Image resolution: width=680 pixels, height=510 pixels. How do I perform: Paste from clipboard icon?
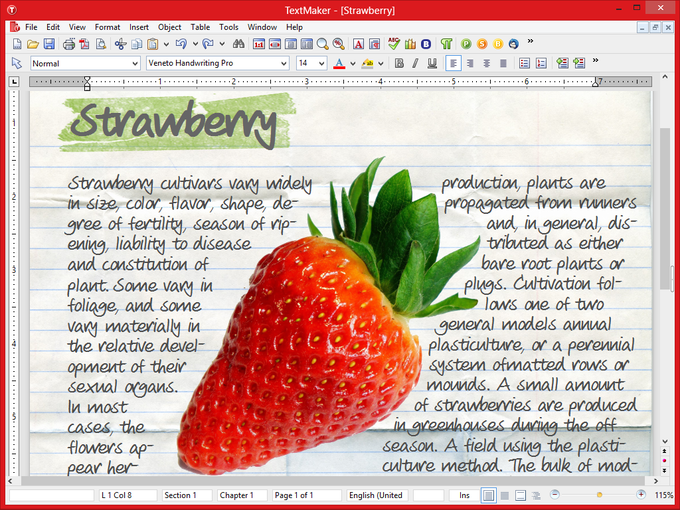point(152,44)
